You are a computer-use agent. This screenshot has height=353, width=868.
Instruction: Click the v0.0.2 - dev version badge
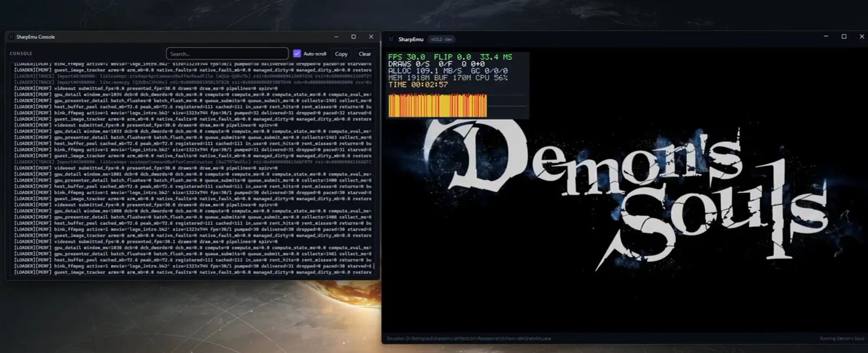click(x=442, y=39)
